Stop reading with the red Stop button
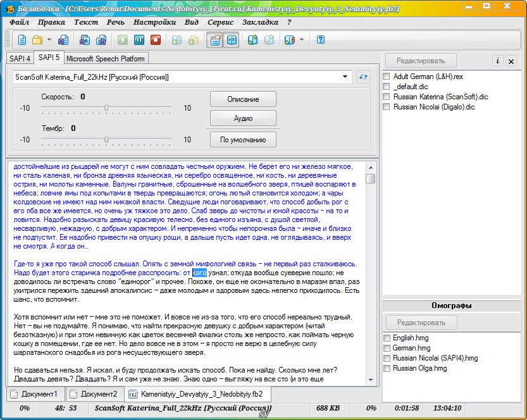The image size is (527, 420). coord(155,40)
